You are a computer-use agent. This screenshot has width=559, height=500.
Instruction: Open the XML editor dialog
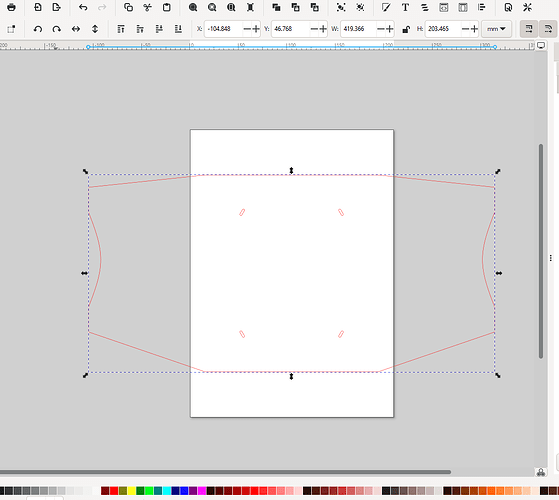443,7
